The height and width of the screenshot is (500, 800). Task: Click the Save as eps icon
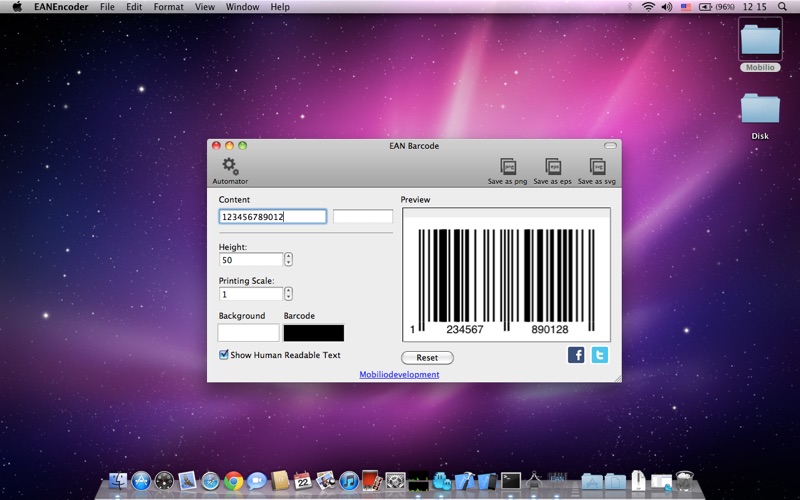click(552, 167)
